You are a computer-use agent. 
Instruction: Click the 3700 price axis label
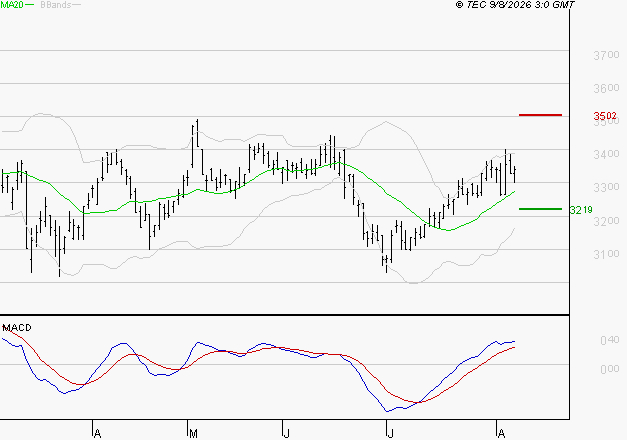pos(606,55)
